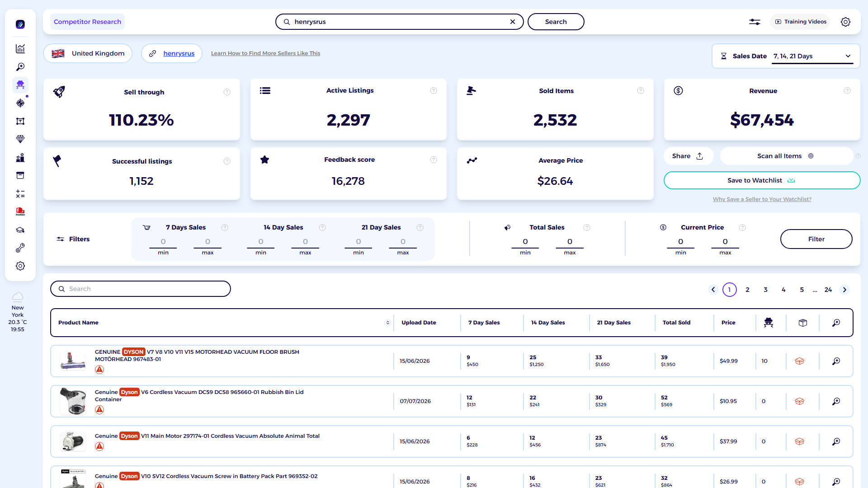Open the analytics chart icon in sidebar

20,49
